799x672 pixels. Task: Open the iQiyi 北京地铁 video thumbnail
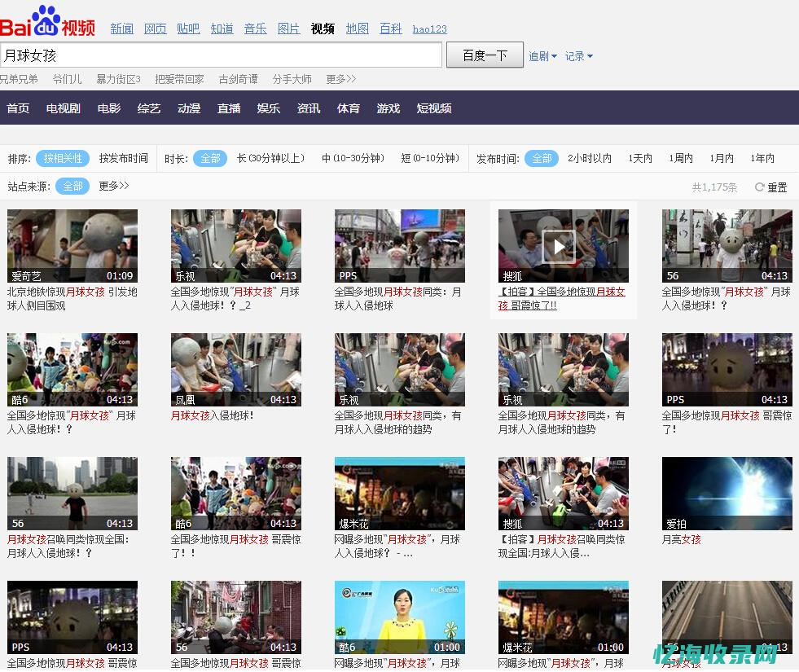[72, 246]
